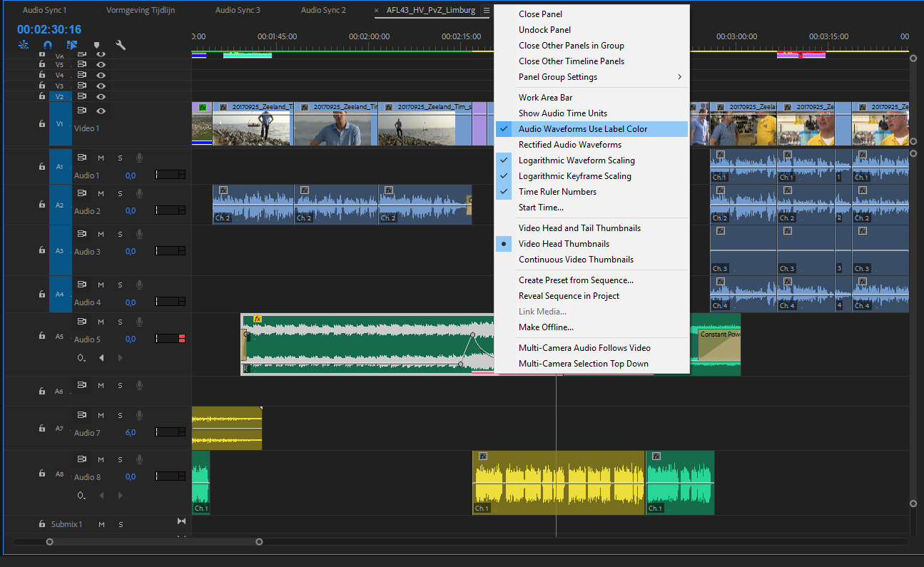Go to previous keyframe on Audio 5

pyautogui.click(x=101, y=357)
